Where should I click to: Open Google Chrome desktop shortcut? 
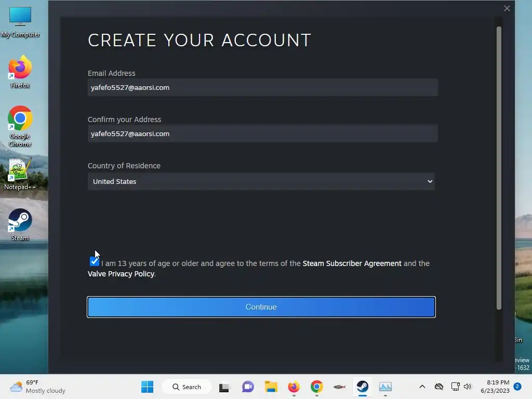20,126
